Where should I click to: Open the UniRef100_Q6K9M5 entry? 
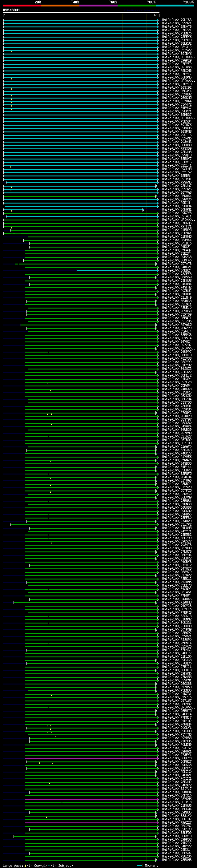(x=177, y=78)
